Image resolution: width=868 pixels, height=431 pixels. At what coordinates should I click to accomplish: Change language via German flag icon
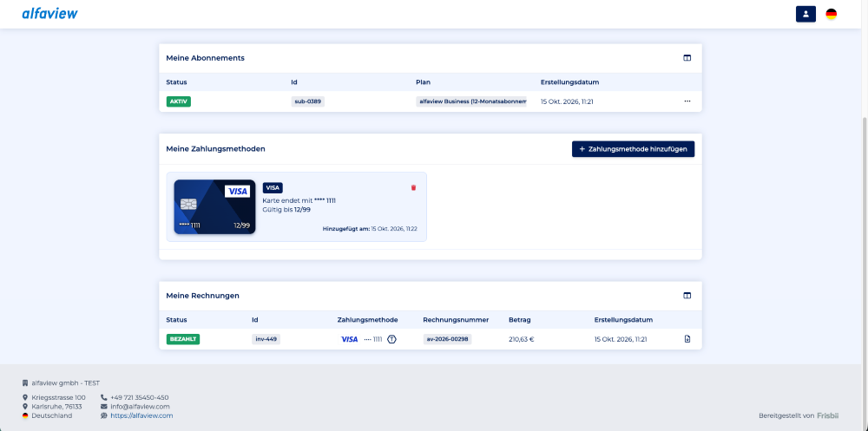click(x=831, y=15)
